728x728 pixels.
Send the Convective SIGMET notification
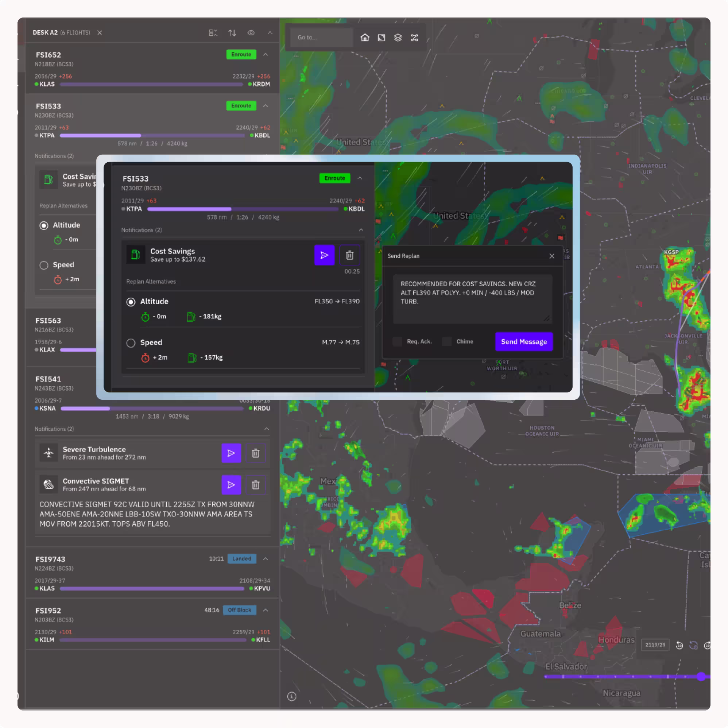[x=231, y=485]
